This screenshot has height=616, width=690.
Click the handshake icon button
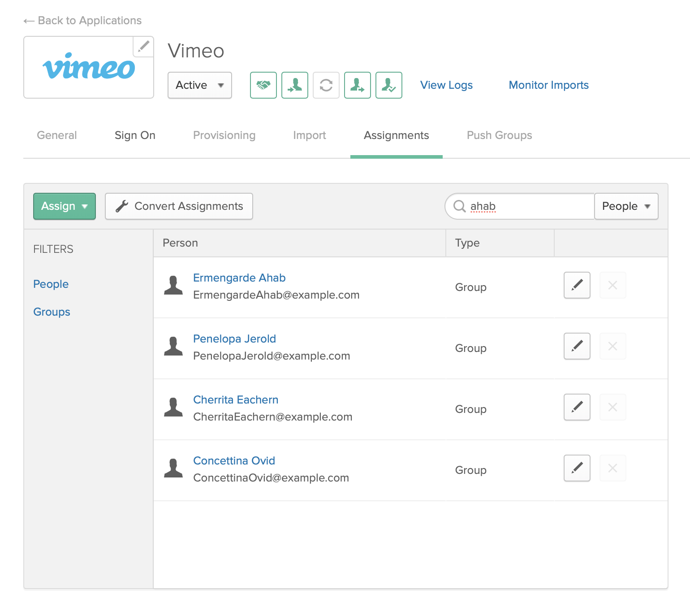coord(263,85)
